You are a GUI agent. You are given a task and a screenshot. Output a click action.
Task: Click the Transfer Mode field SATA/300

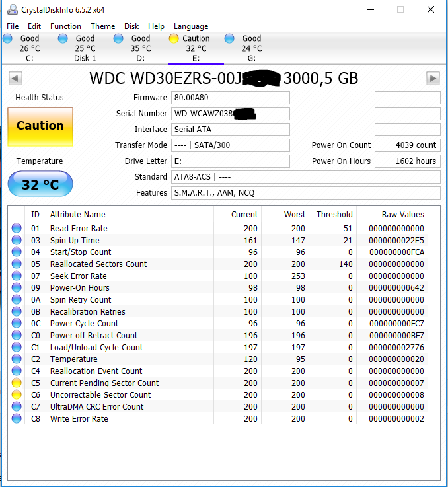[x=230, y=145]
